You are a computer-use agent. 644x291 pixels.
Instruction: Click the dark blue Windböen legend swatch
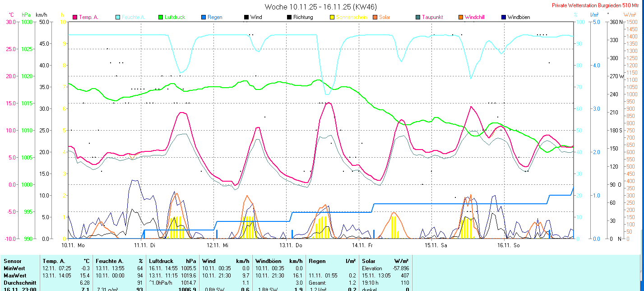tap(504, 17)
